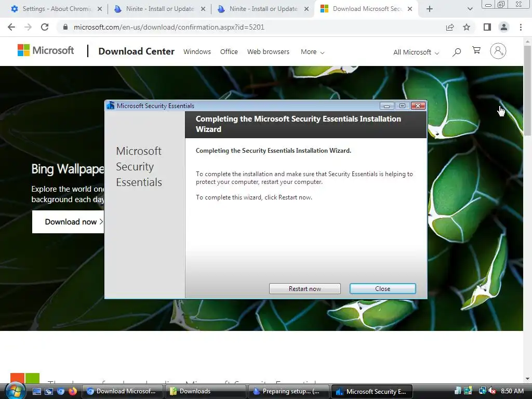532x399 pixels.
Task: Switch to Preparing setup taskbar button
Action: tap(289, 391)
